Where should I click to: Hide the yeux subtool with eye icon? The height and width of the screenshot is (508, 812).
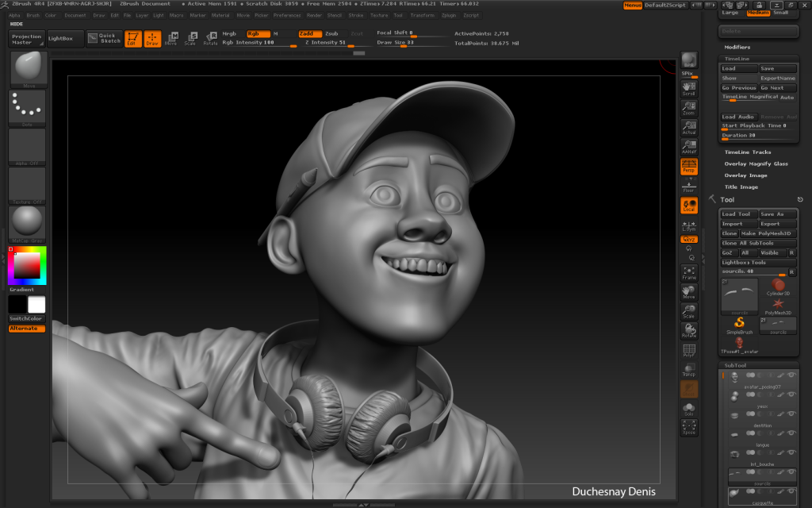coord(793,396)
